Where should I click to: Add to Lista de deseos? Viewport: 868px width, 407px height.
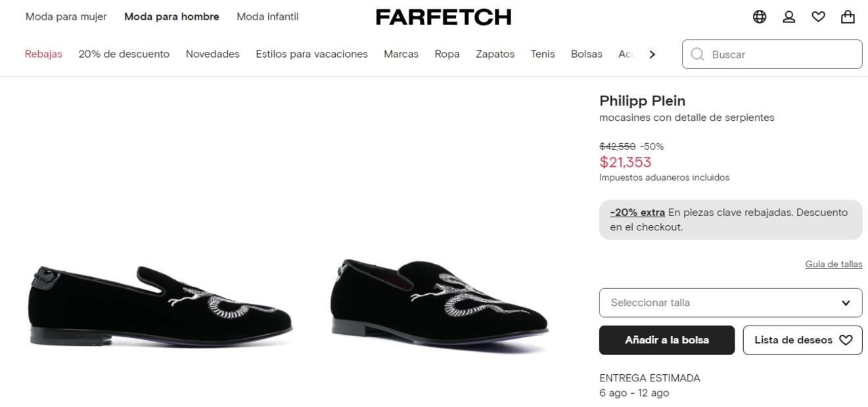(802, 340)
